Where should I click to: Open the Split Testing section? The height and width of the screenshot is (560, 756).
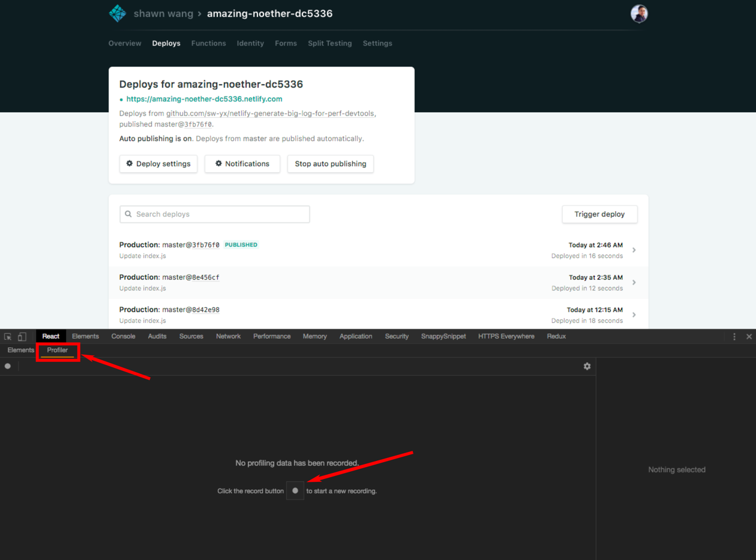click(x=329, y=43)
